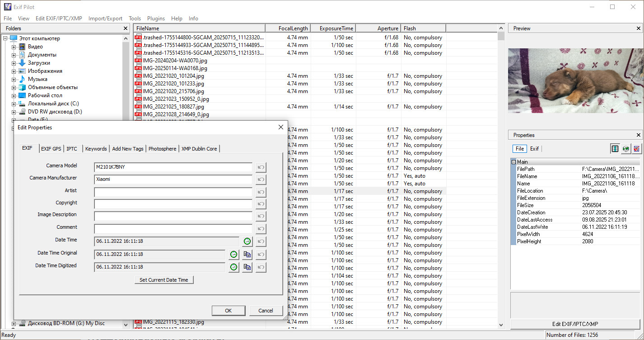Click the Edit EXIF/IPTC/XMP button

click(575, 324)
